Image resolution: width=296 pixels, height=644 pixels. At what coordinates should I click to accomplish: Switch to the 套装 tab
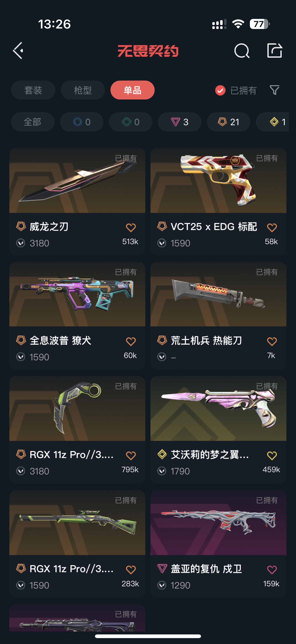33,90
